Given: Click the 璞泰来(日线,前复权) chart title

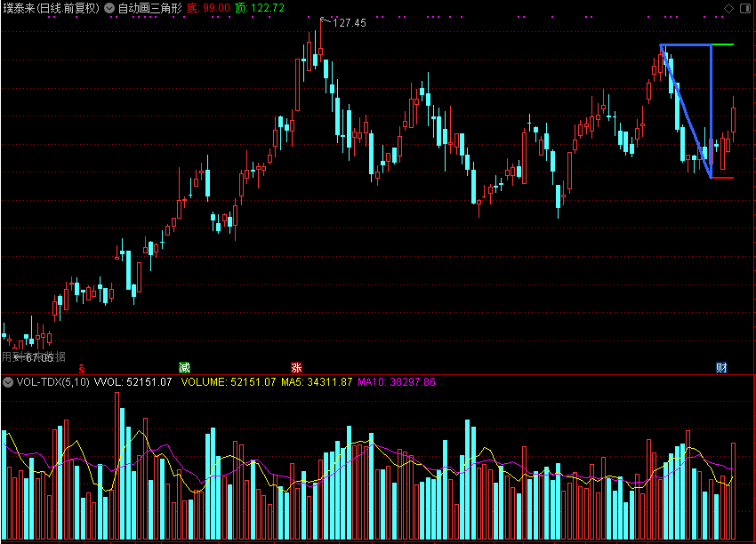Looking at the screenshot, I should click(51, 8).
